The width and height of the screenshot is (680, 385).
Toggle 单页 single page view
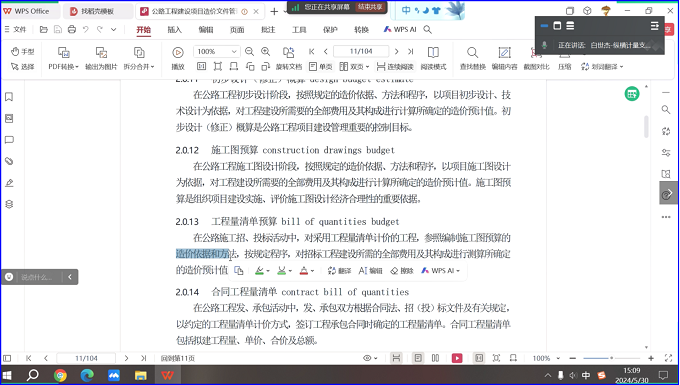(321, 66)
